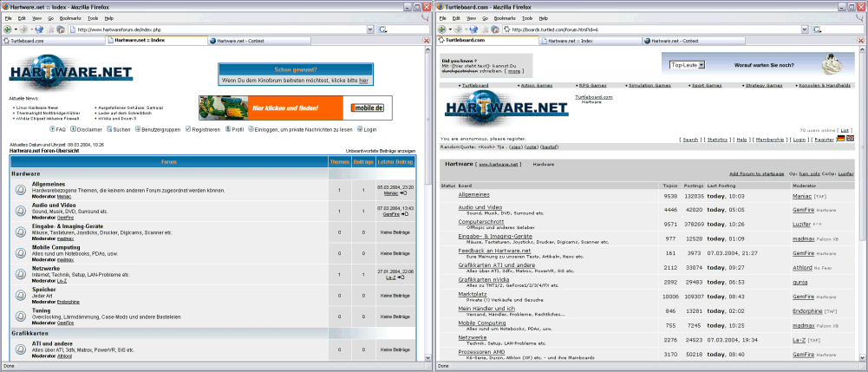The height and width of the screenshot is (372, 868).
Task: Click Unbeantwortete Beiträge anzeigen link
Action: (x=381, y=151)
